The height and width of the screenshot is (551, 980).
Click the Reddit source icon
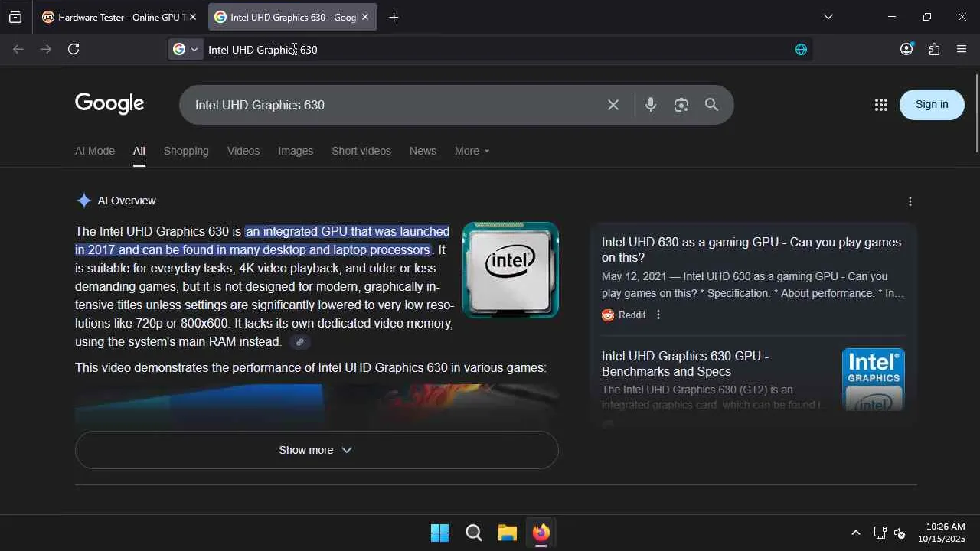pos(608,315)
